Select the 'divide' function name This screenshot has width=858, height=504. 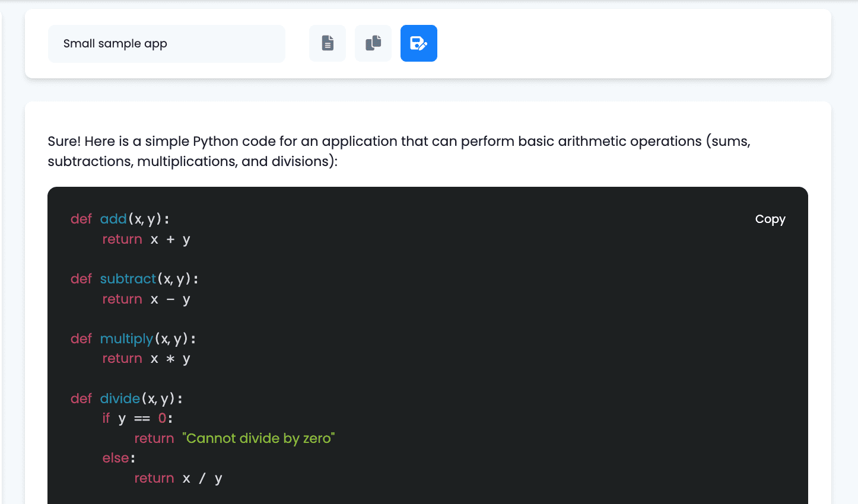[120, 398]
